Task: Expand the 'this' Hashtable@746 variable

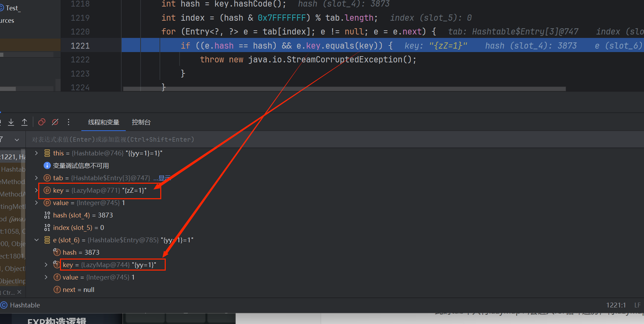Action: click(x=37, y=153)
